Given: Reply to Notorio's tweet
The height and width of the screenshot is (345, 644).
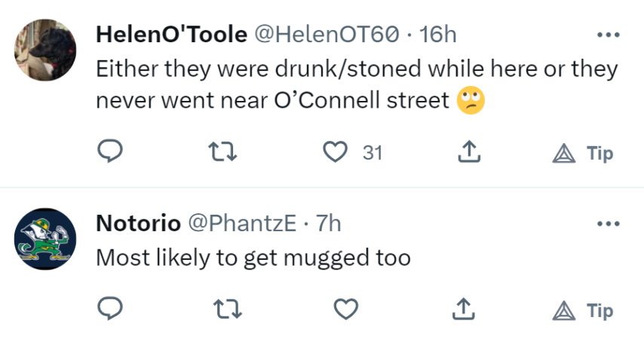Looking at the screenshot, I should [111, 310].
